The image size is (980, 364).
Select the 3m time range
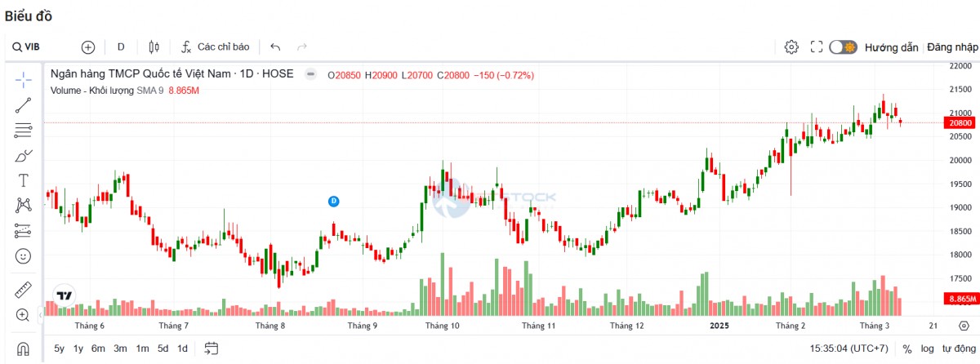(x=121, y=348)
